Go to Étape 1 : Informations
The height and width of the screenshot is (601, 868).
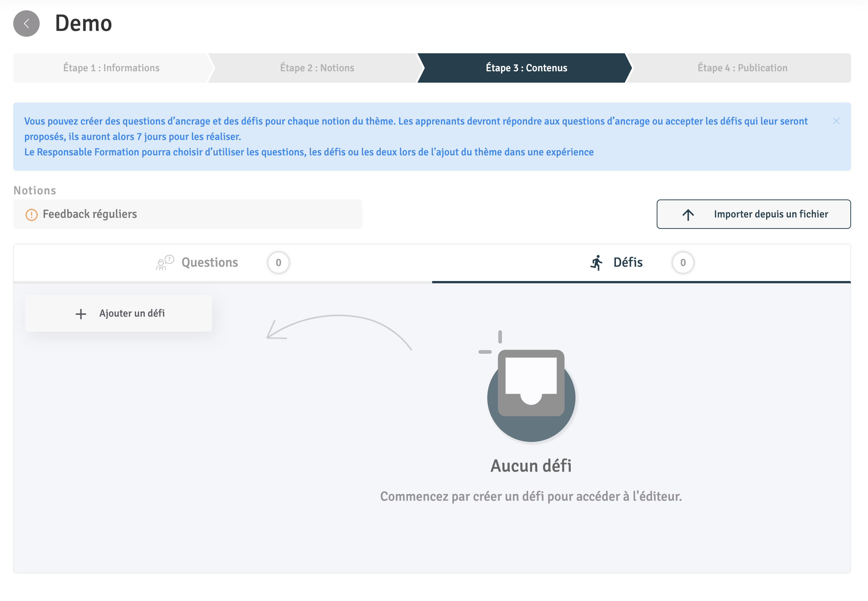point(111,68)
